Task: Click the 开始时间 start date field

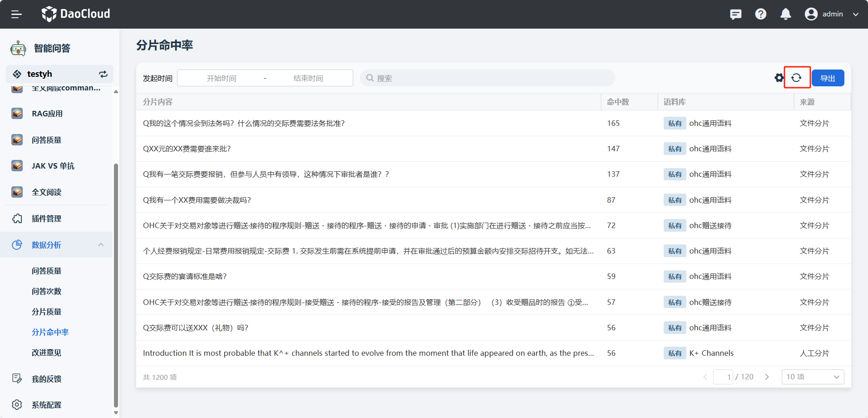Action: point(222,78)
